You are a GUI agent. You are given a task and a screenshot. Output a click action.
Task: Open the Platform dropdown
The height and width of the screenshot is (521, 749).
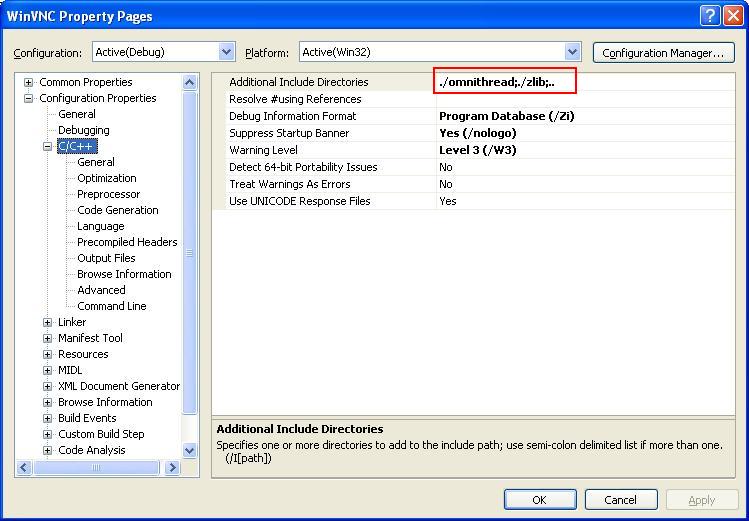tap(572, 52)
